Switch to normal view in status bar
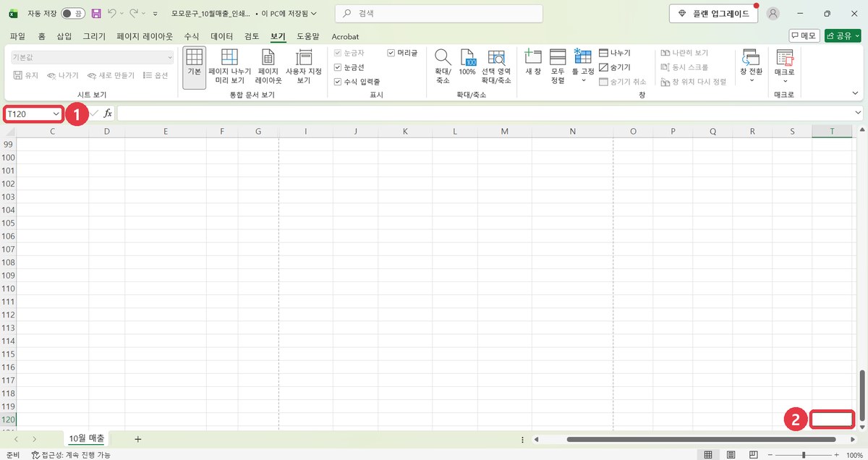The height and width of the screenshot is (460, 868). click(x=708, y=454)
